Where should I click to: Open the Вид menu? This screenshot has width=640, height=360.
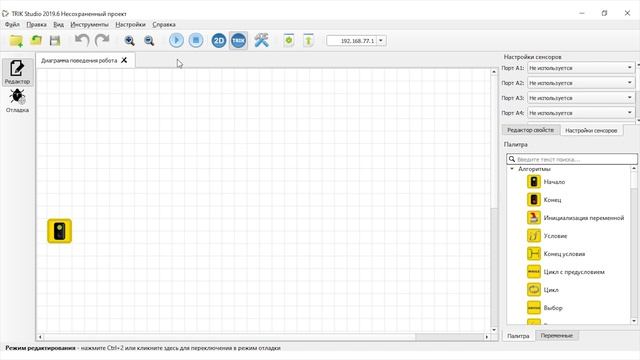(x=58, y=24)
